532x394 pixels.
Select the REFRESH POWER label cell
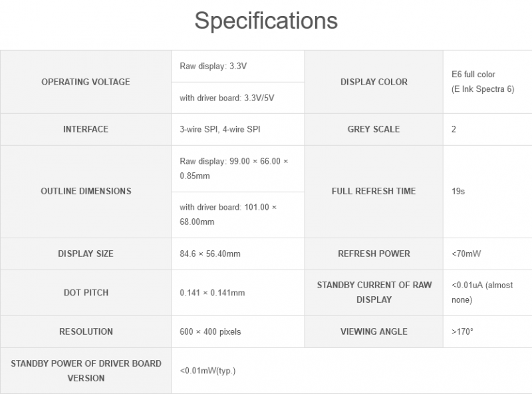point(374,254)
